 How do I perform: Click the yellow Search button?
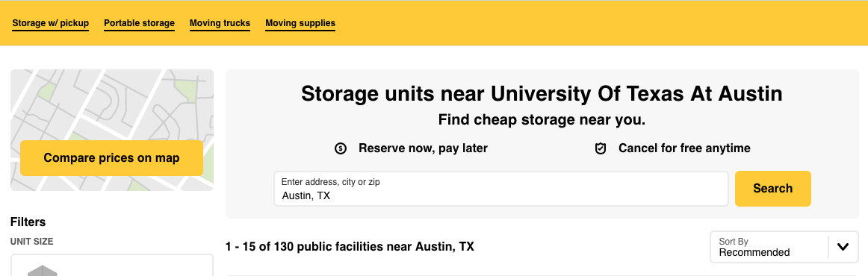click(773, 189)
